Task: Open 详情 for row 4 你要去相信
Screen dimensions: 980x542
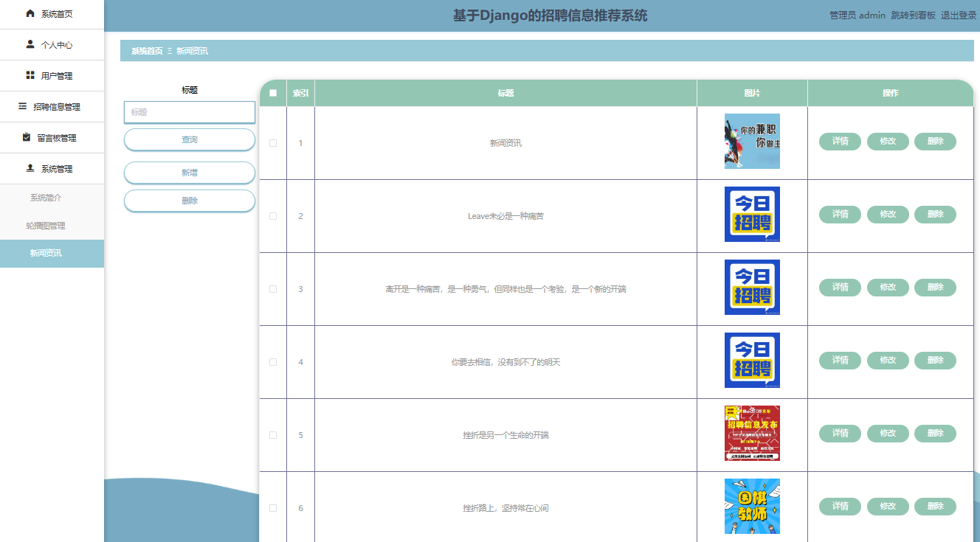Action: click(x=840, y=361)
